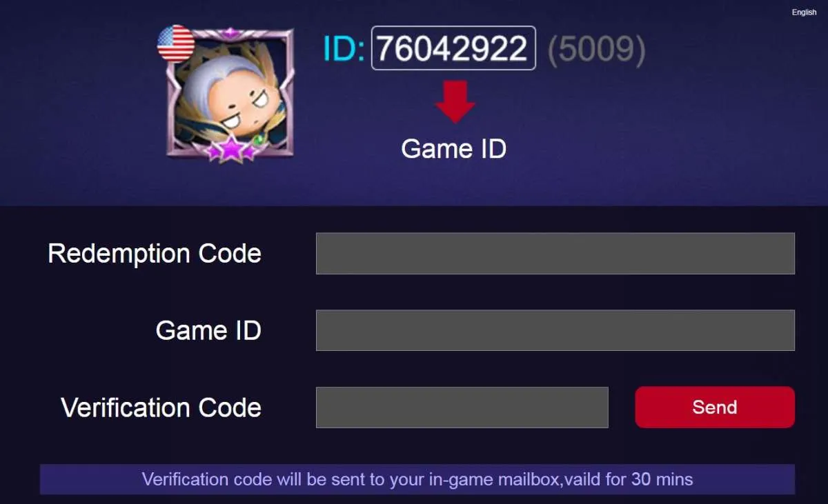Screen dimensions: 828x504
Task: Click the green gem on avatar frame
Action: click(259, 139)
